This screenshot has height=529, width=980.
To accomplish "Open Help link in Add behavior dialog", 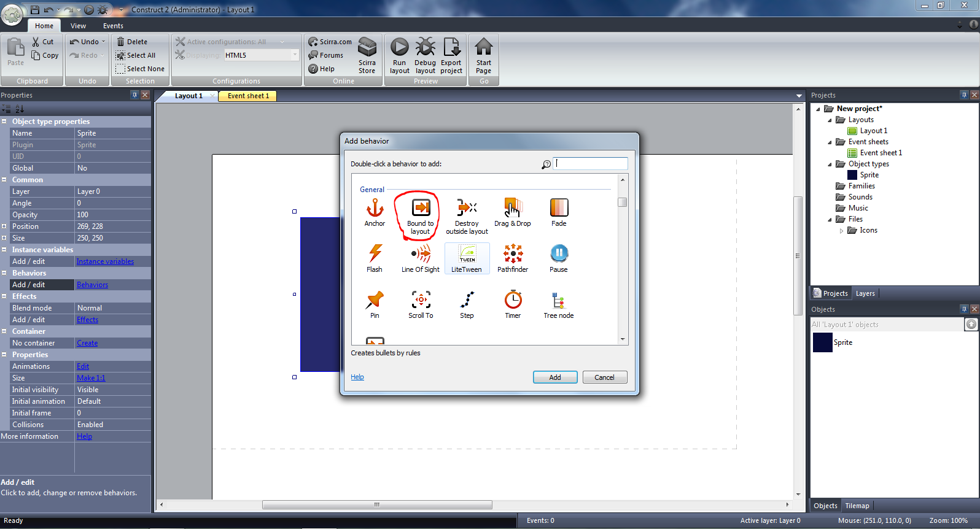I will [x=357, y=377].
